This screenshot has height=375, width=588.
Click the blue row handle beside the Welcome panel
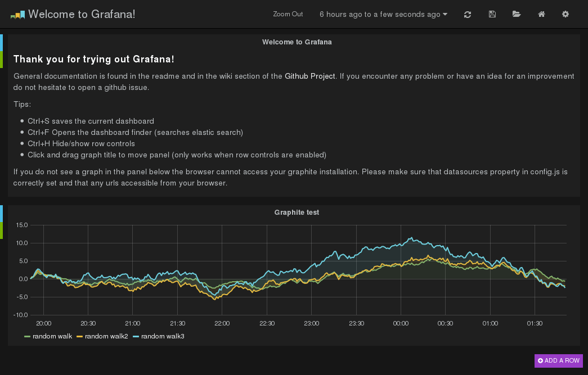pos(1,43)
